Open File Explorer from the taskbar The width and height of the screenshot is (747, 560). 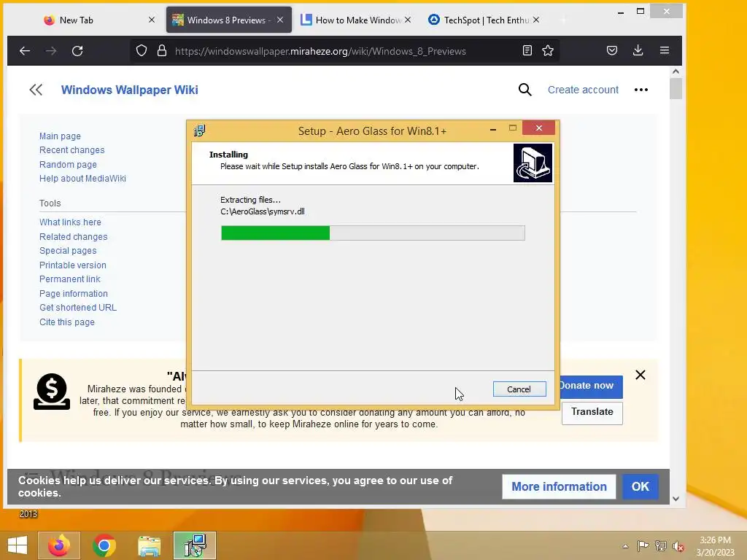coord(149,545)
